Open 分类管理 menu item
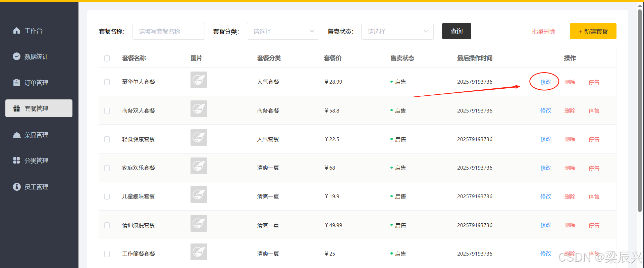 tap(39, 161)
